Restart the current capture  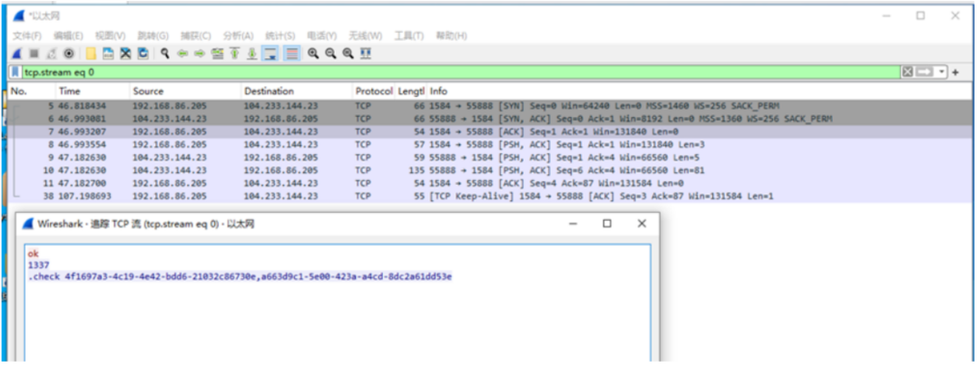[x=51, y=53]
